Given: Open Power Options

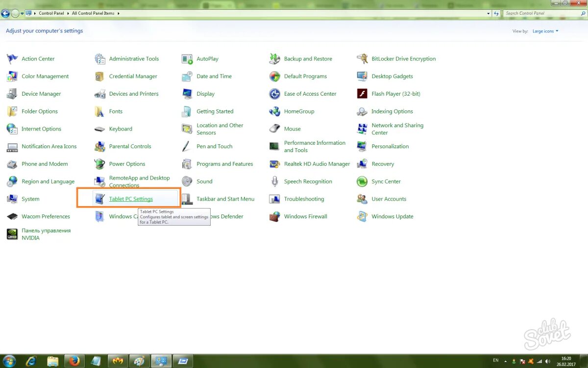Looking at the screenshot, I should pyautogui.click(x=127, y=164).
